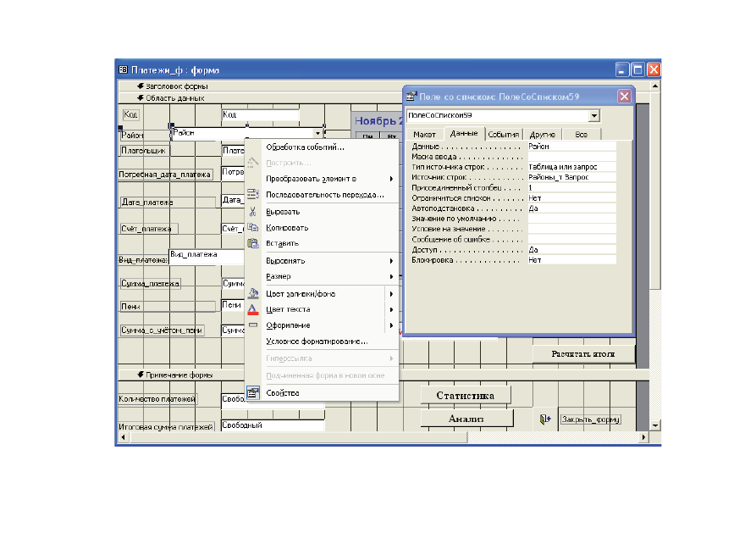Click Автоподстановка value Да

tap(571, 208)
